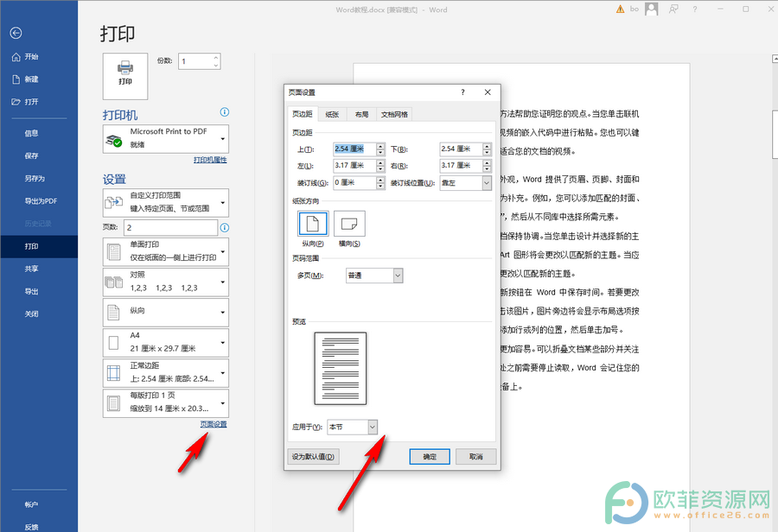The width and height of the screenshot is (778, 532).
Task: Click the right margin stepper arrows
Action: pos(488,166)
